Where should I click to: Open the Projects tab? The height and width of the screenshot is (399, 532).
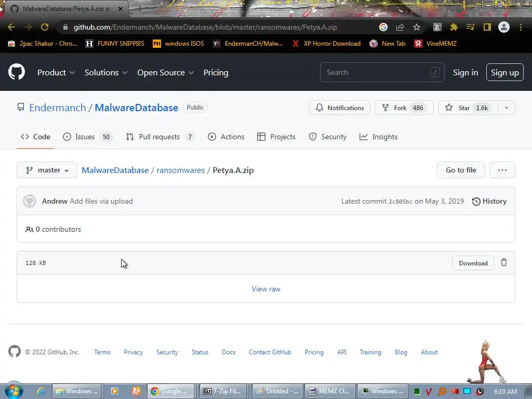[x=276, y=137]
